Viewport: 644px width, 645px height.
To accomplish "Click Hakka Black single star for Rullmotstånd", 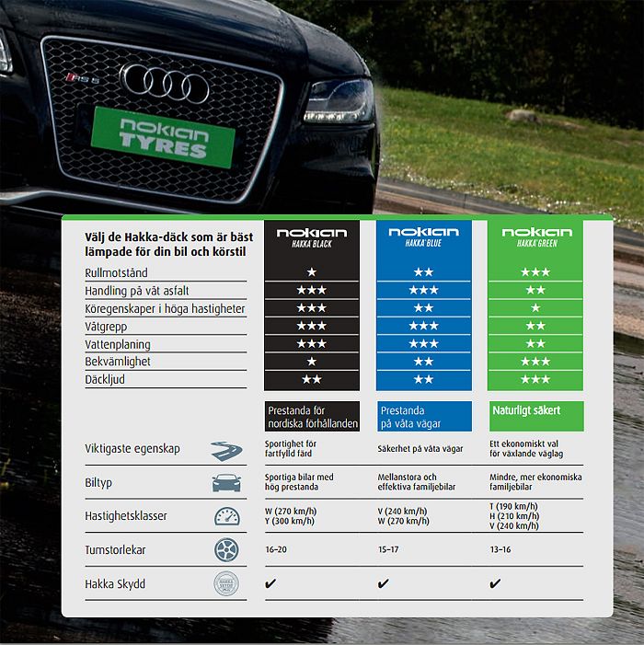I will tap(312, 272).
